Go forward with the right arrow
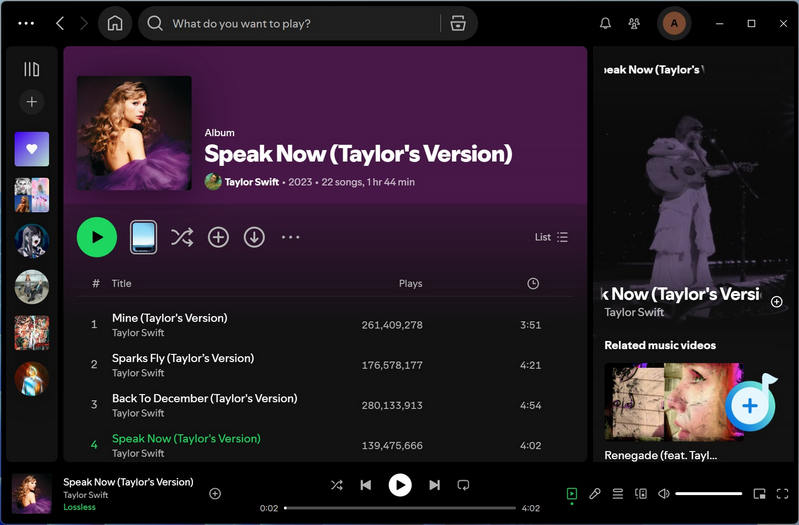The image size is (799, 525). click(84, 23)
